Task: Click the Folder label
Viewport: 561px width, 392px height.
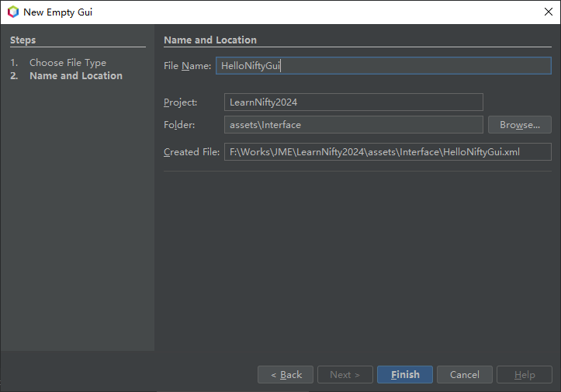Action: (x=179, y=124)
